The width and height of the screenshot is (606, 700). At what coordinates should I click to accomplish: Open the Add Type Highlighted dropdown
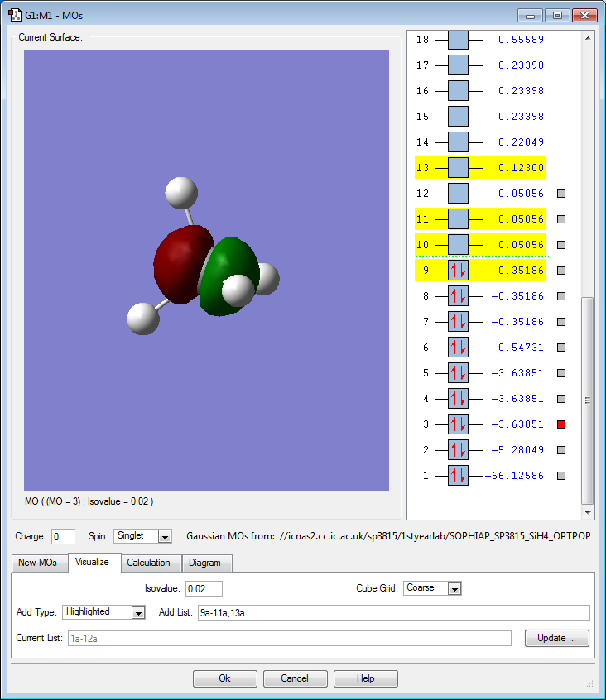tap(138, 612)
